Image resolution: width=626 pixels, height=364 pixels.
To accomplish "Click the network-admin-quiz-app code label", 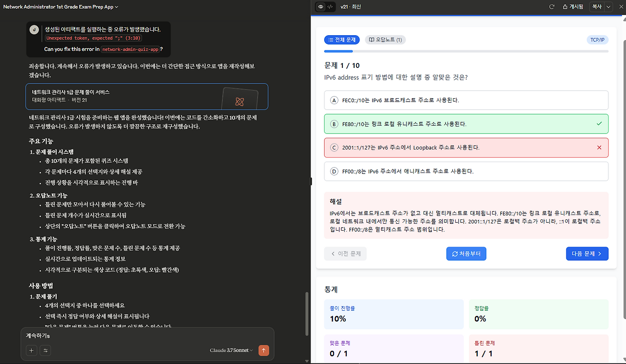I will (x=130, y=49).
